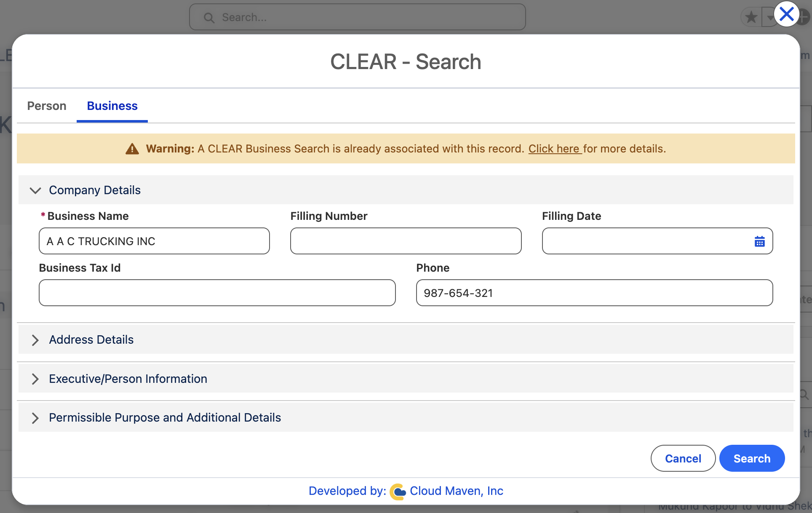Run the search with the Search button
The height and width of the screenshot is (513, 812).
click(x=752, y=458)
